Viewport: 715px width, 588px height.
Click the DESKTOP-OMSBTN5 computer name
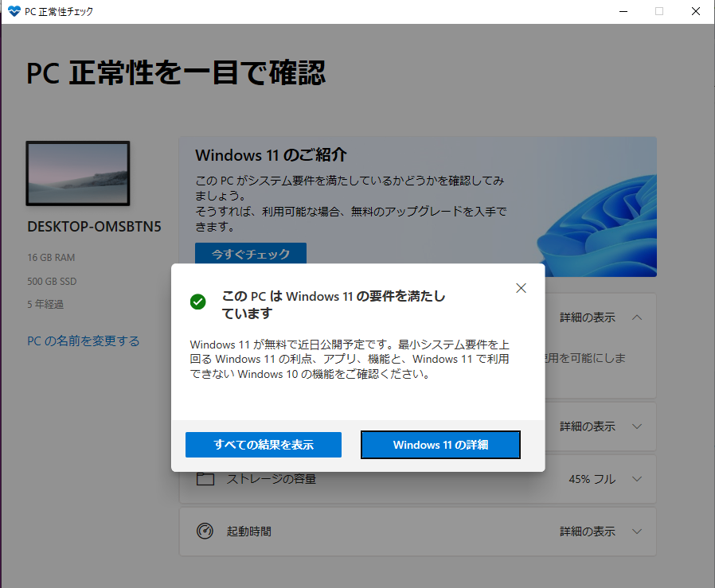pos(95,227)
